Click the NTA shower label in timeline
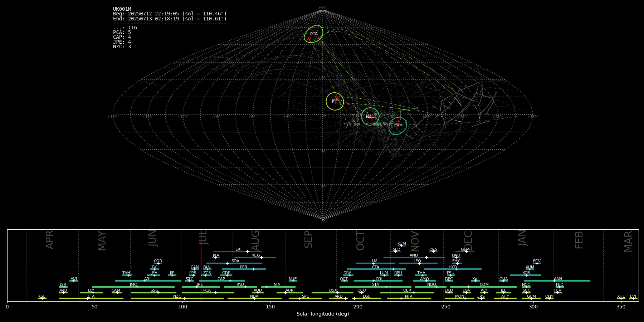The image size is (644, 322). click(x=409, y=297)
